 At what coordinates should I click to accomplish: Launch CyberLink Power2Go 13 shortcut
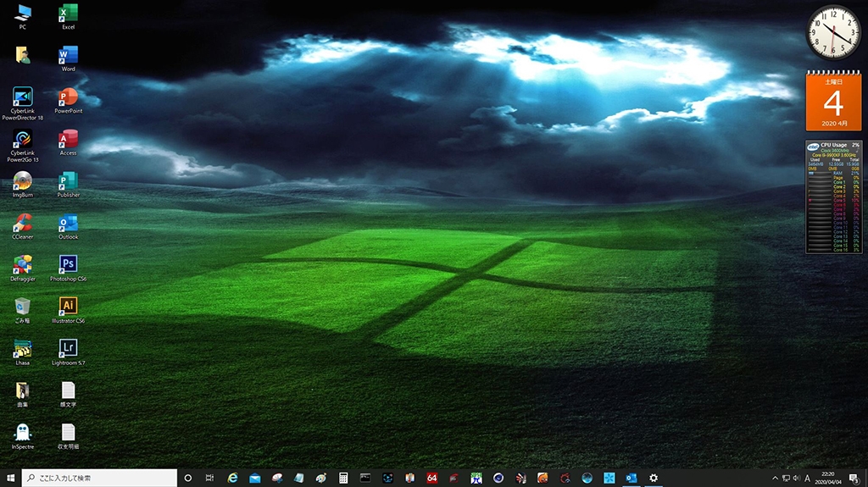pos(23,146)
